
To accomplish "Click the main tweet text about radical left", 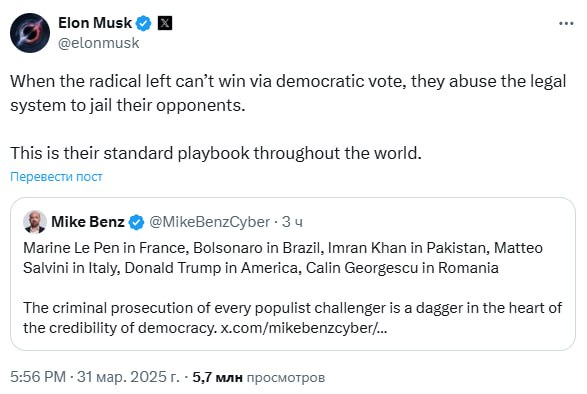I will pyautogui.click(x=288, y=93).
